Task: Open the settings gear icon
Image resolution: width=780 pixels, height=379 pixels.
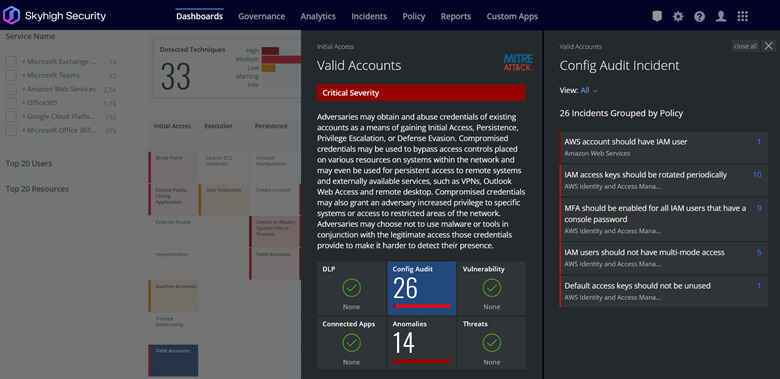Action: pyautogui.click(x=678, y=16)
